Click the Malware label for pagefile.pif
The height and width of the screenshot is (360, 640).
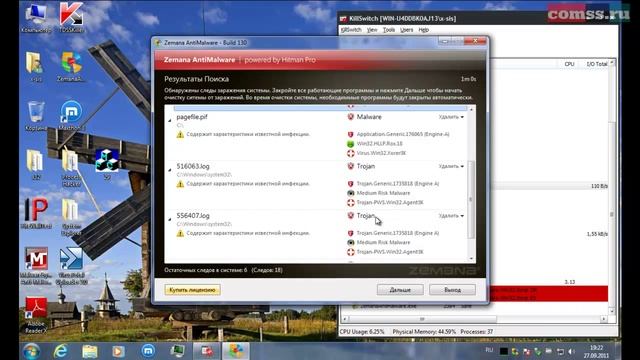coord(369,117)
